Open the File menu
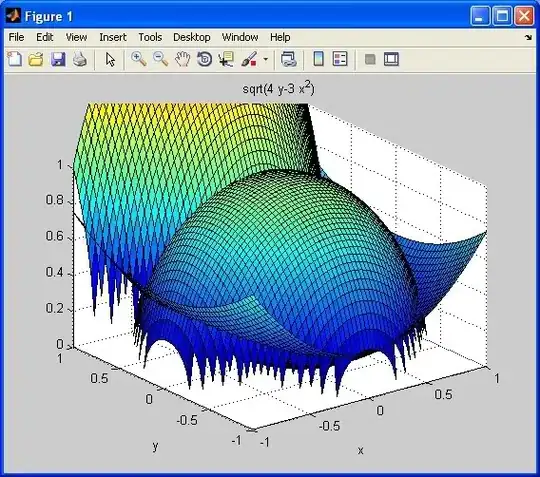540x477 pixels. pos(16,37)
